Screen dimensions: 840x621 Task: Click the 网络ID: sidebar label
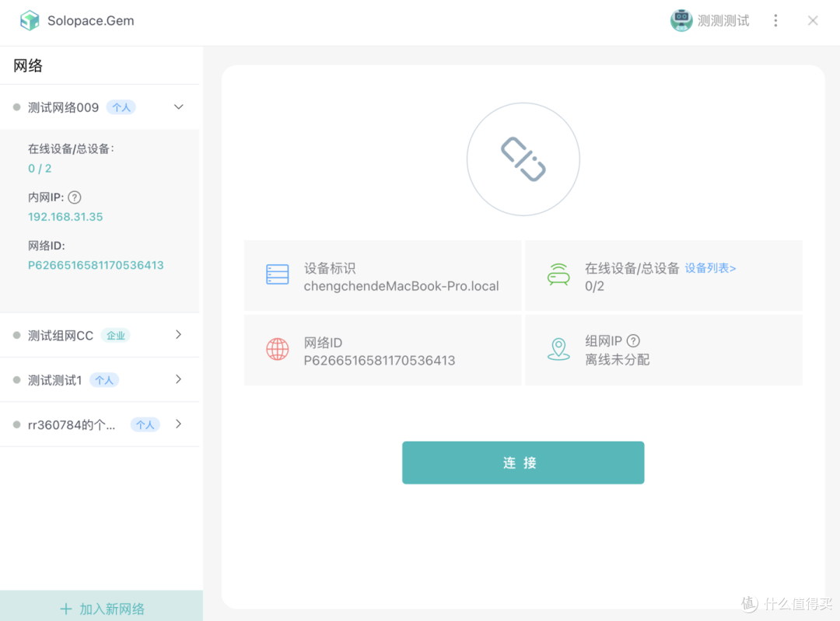tap(47, 246)
